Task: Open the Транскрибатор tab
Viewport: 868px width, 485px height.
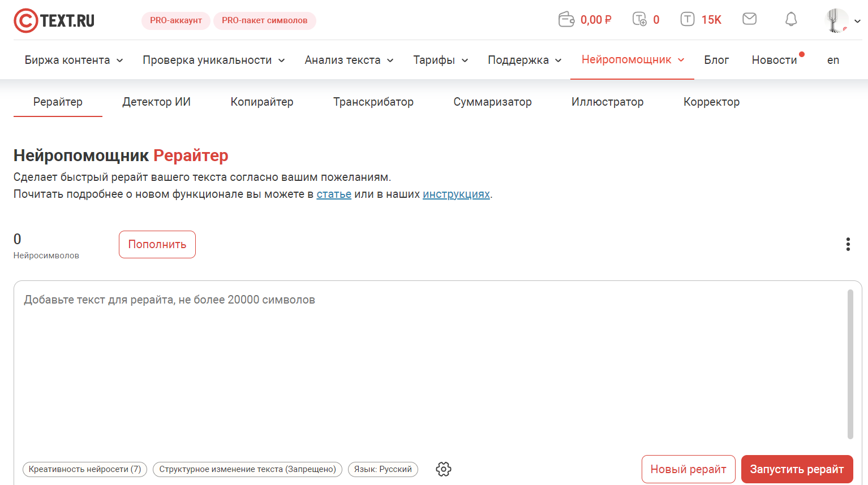Action: [x=373, y=102]
